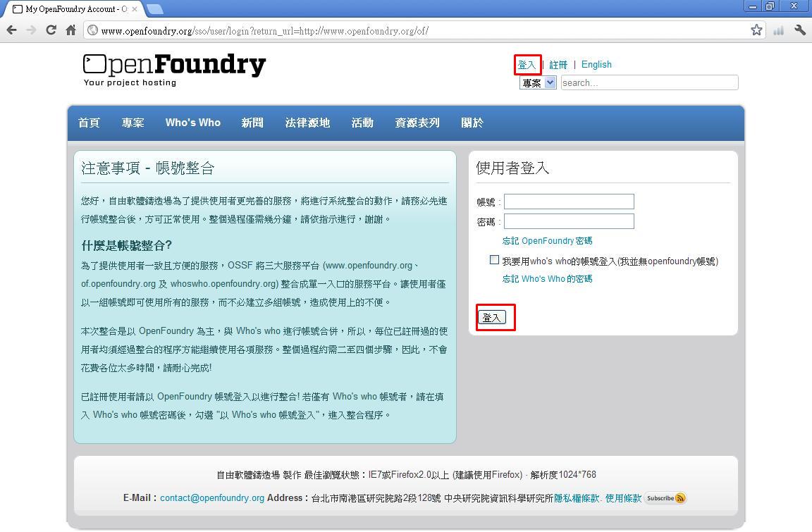Viewport: 812px width, 532px height.
Task: Select the My OpenFoundry Account tab
Action: [75, 8]
